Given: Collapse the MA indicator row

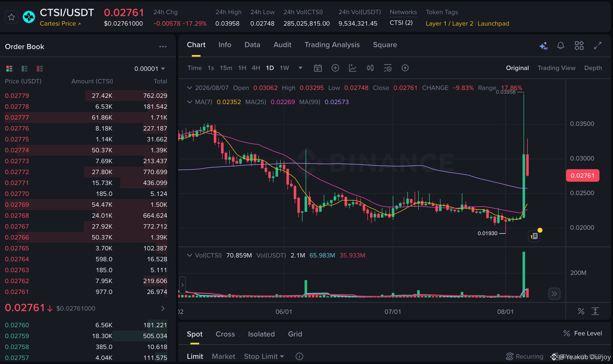Looking at the screenshot, I should (x=190, y=102).
